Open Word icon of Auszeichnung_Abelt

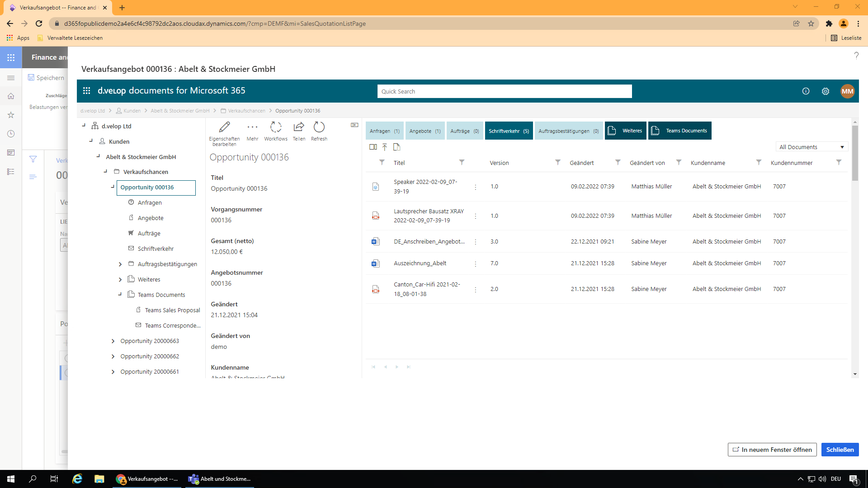click(x=376, y=263)
